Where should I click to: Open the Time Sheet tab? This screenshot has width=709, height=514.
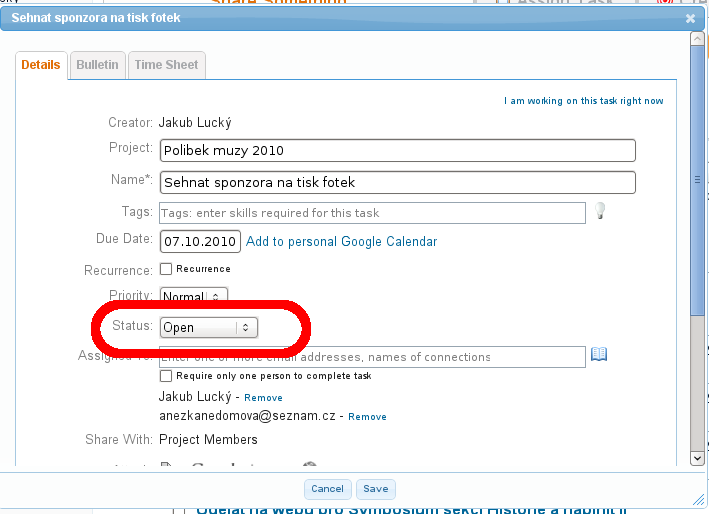166,65
